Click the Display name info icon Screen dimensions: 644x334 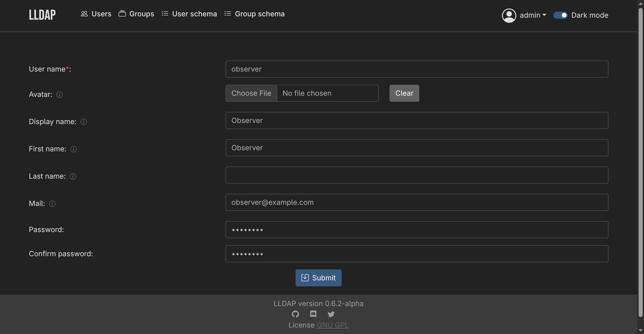click(83, 122)
